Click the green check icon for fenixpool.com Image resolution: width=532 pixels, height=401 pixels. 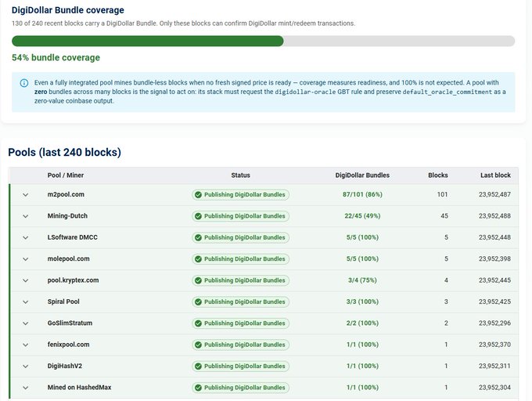tap(198, 345)
